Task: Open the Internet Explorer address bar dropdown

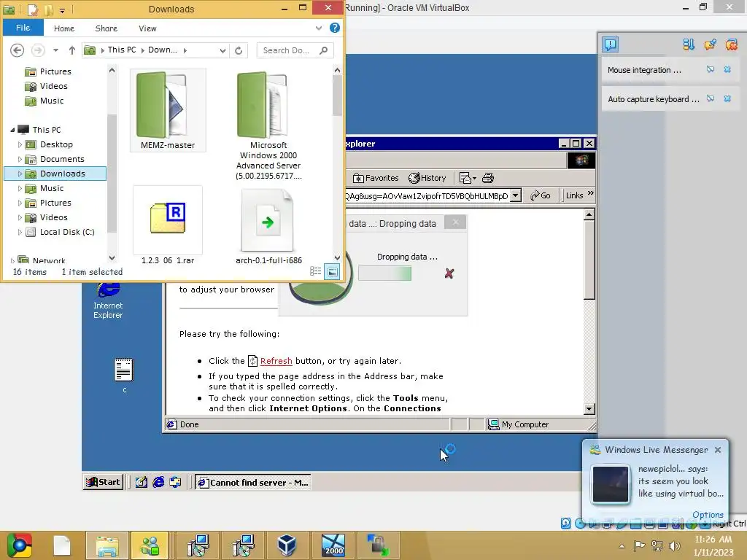Action: click(x=516, y=195)
